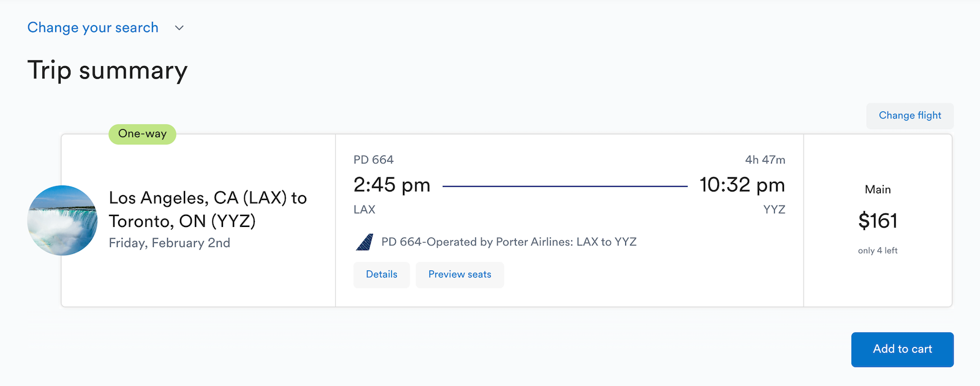Click the Main fare class label
The height and width of the screenshot is (386, 980).
point(878,190)
